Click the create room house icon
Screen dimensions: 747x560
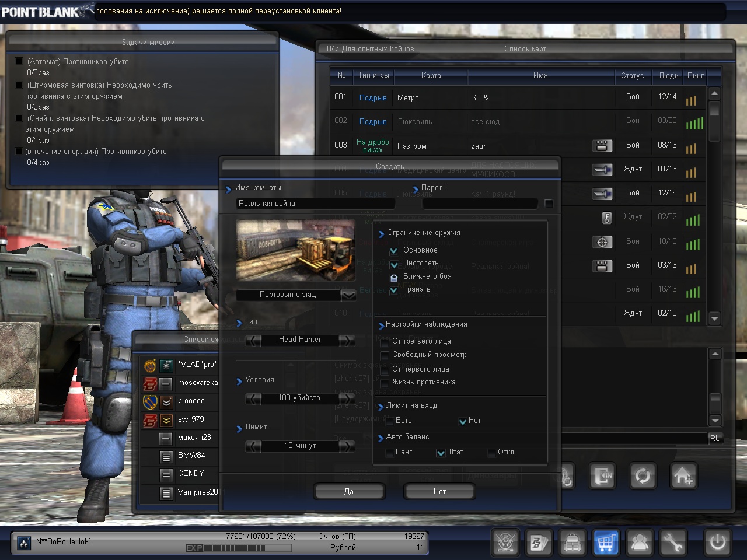tap(683, 476)
